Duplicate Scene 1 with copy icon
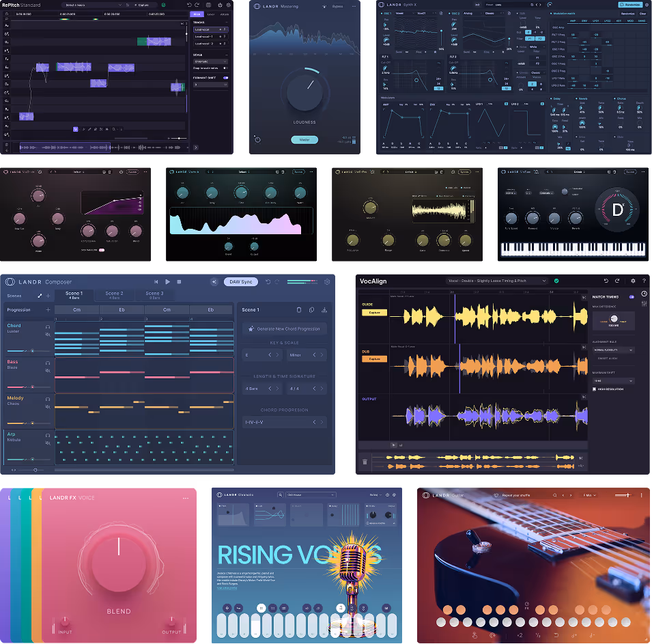Viewport: 652px width, 644px height. pyautogui.click(x=311, y=310)
